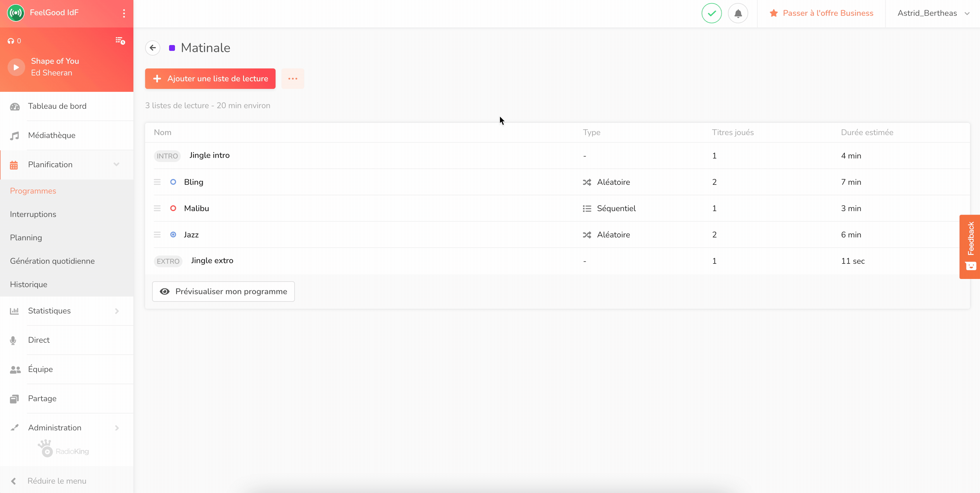The height and width of the screenshot is (493, 980).
Task: Expand the Administration menu chevron
Action: [117, 428]
